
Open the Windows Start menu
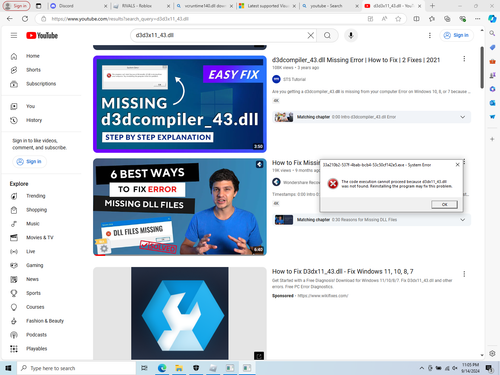8,368
